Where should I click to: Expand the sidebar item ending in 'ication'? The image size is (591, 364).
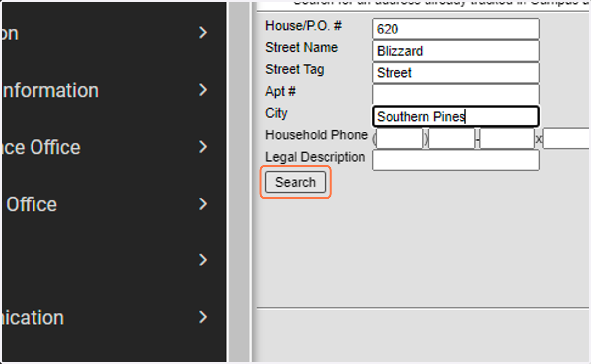(203, 317)
